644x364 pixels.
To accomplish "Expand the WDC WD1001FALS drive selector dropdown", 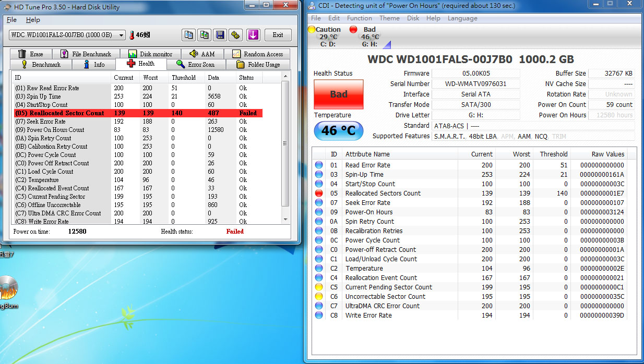I will (x=121, y=35).
